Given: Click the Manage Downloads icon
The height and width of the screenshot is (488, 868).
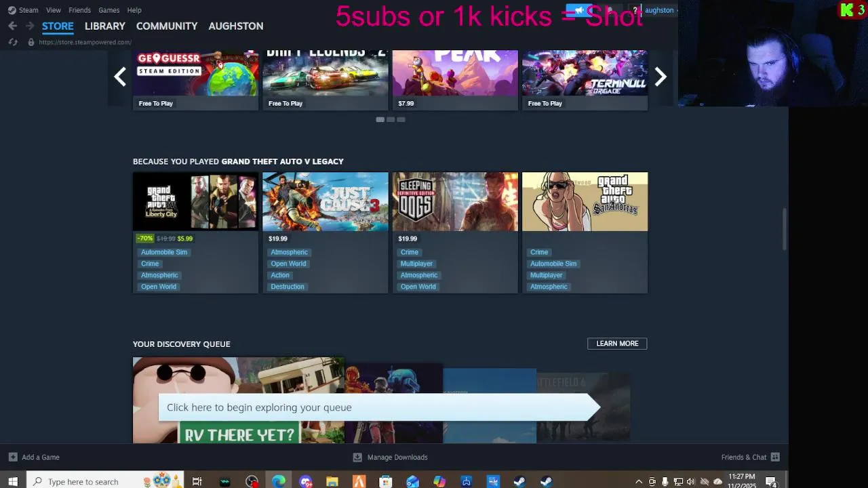Looking at the screenshot, I should pyautogui.click(x=357, y=457).
